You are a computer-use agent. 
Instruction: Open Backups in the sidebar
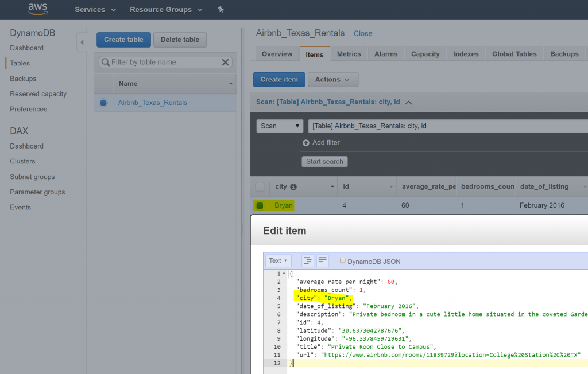click(x=23, y=79)
